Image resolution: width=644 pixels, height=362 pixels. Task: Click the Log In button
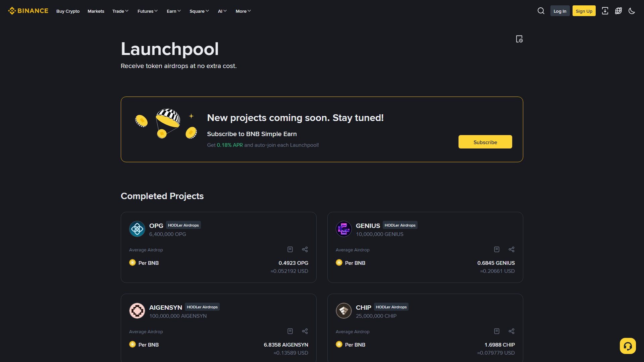[560, 11]
